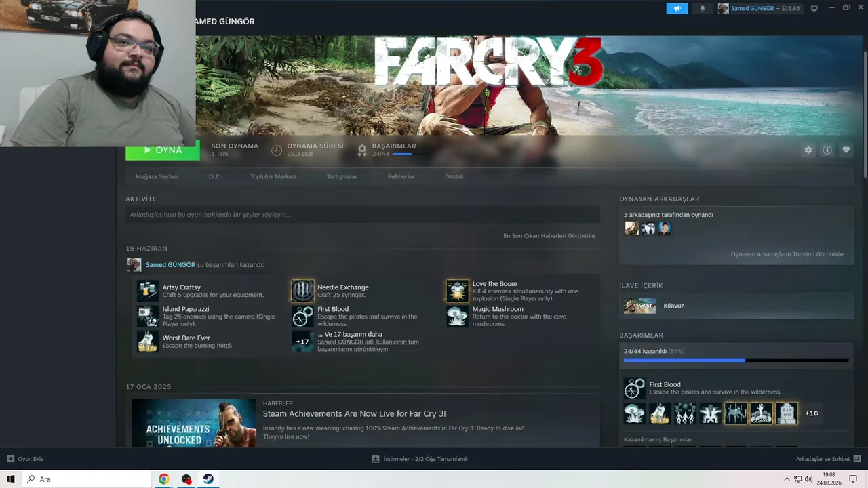Image resolution: width=868 pixels, height=488 pixels.
Task: Open the Windows Start menu
Action: pyautogui.click(x=11, y=479)
